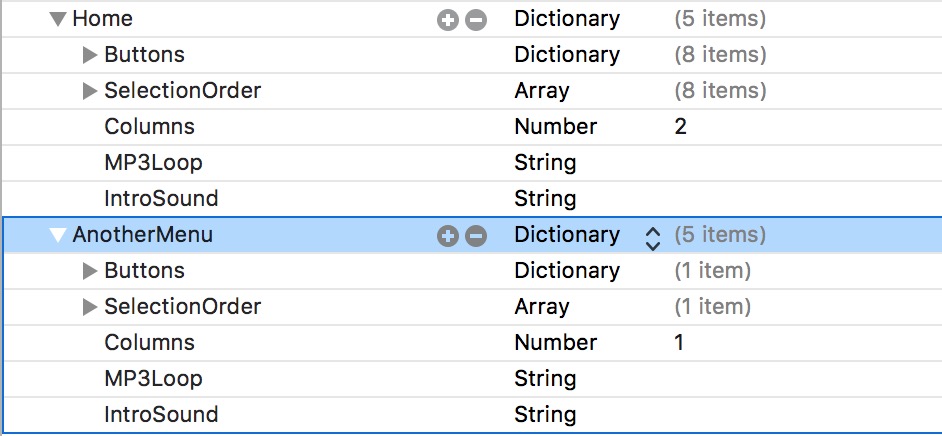Click the plus button on the Home row
The height and width of the screenshot is (436, 942).
[448, 19]
